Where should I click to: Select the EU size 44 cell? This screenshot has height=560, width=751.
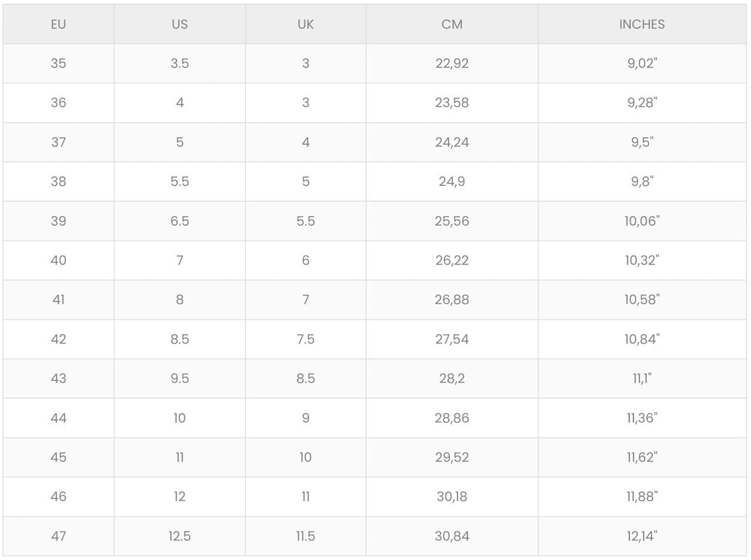(58, 418)
